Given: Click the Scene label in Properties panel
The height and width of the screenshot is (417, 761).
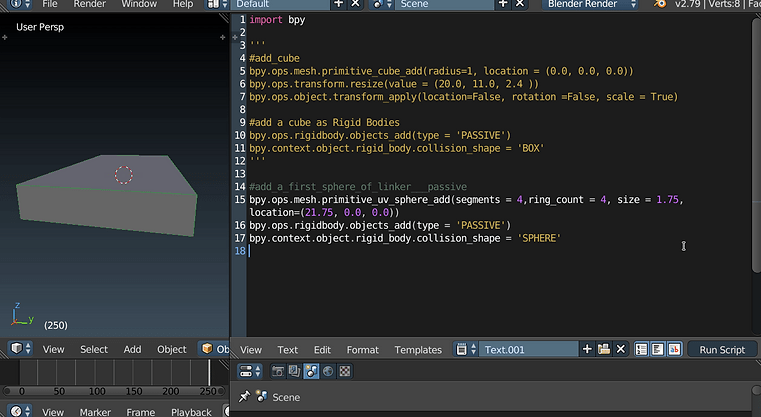Looking at the screenshot, I should click(x=286, y=397).
